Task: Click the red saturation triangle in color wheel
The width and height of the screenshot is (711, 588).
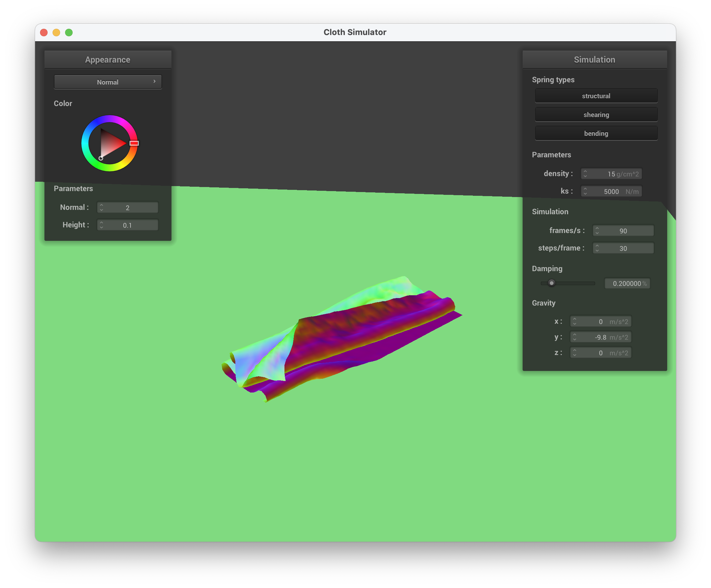Action: tap(111, 144)
